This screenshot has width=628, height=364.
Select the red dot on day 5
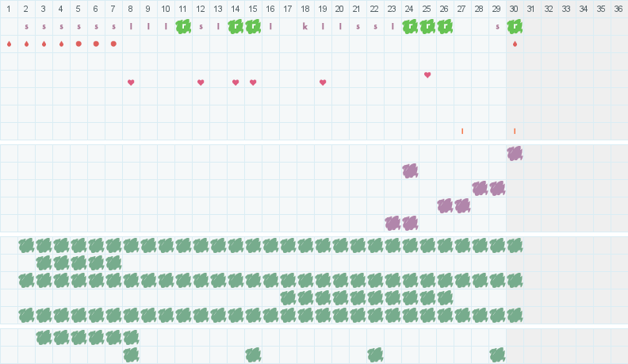tap(78, 44)
